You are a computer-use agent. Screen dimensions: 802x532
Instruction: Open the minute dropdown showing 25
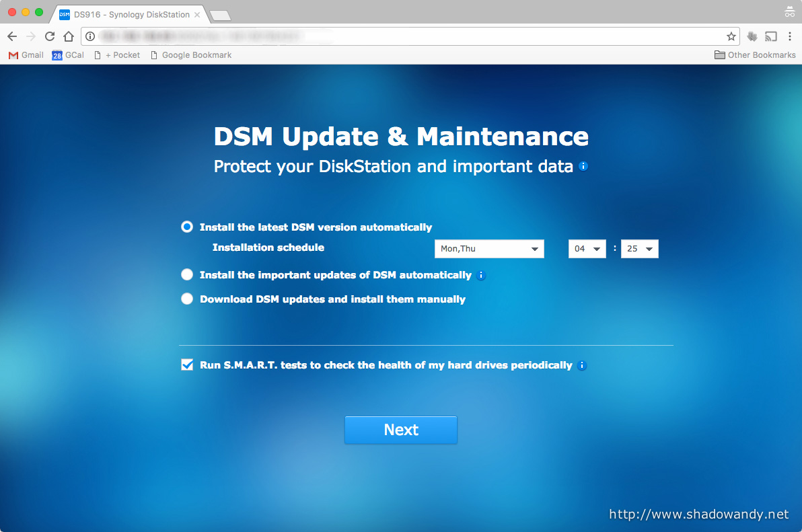point(639,249)
